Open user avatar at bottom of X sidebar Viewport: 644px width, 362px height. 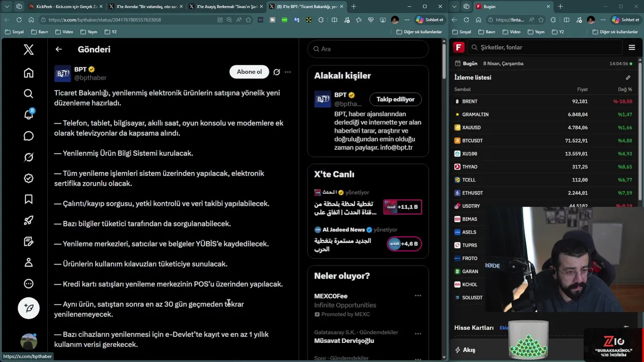tap(29, 341)
